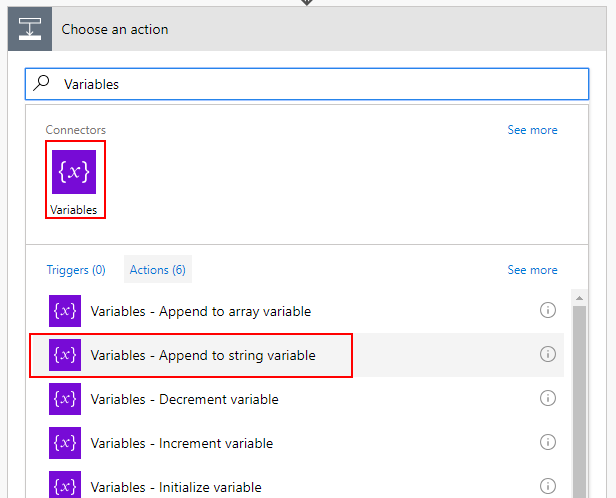This screenshot has height=498, width=616.
Task: Choose Variables - Initialize variable action
Action: [x=176, y=487]
